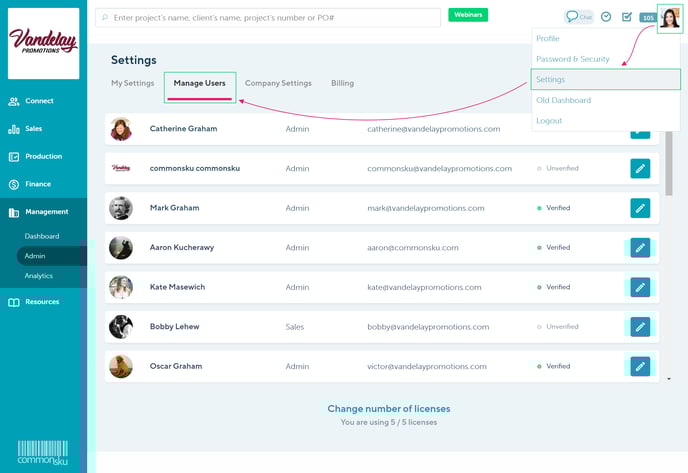Open the Billing tab
The height and width of the screenshot is (473, 688).
pyautogui.click(x=342, y=83)
